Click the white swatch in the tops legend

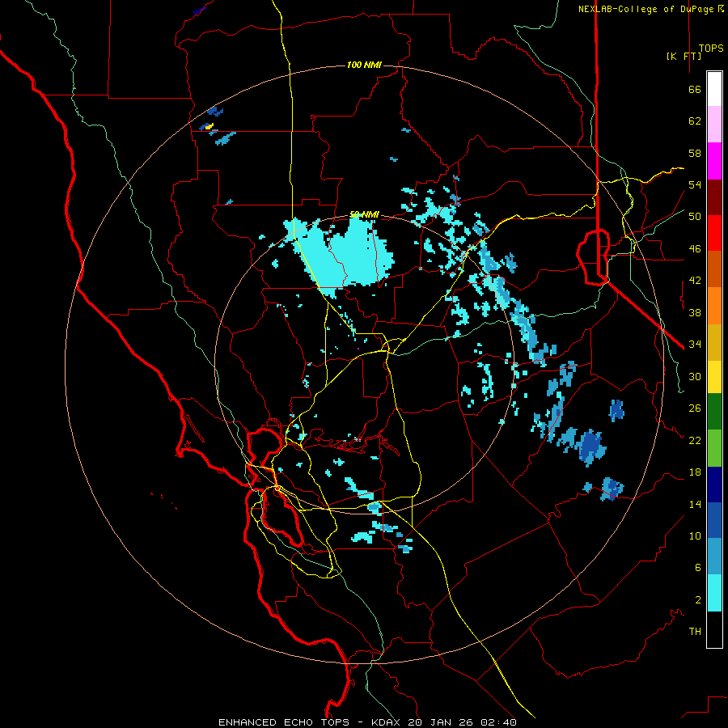click(x=714, y=89)
